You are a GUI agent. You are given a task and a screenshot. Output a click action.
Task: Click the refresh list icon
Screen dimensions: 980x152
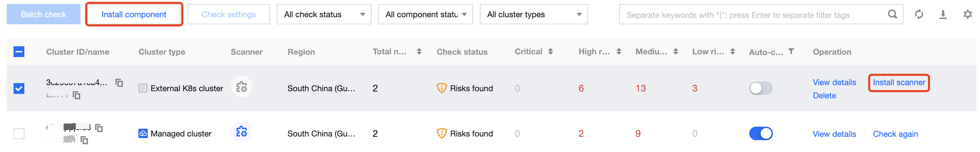click(919, 15)
